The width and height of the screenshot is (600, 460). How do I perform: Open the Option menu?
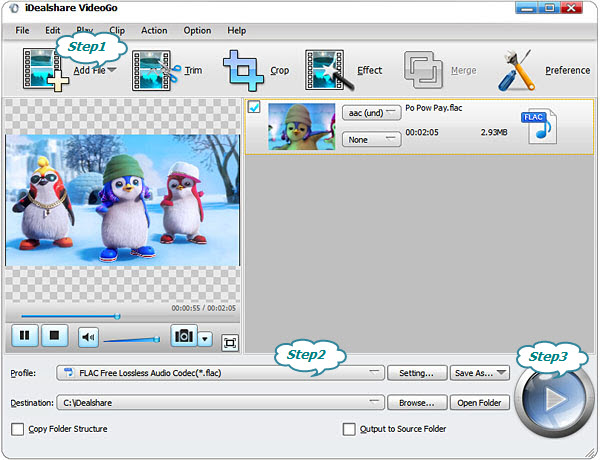point(197,30)
